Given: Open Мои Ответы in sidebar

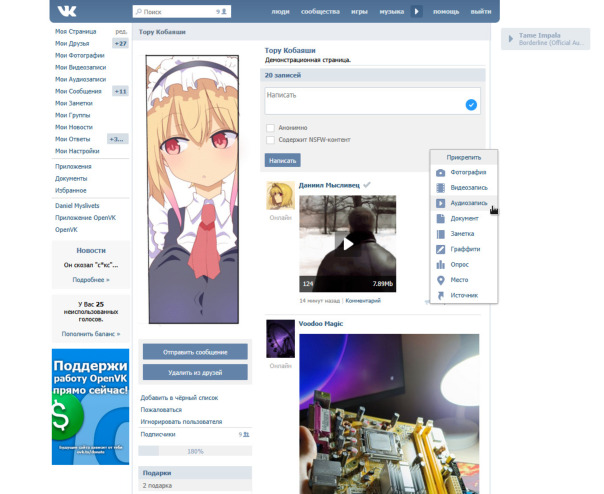Looking at the screenshot, I should 72,139.
